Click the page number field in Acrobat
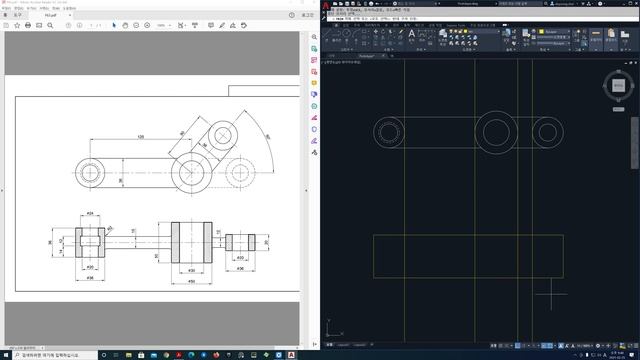The height and width of the screenshot is (360, 640). point(92,25)
